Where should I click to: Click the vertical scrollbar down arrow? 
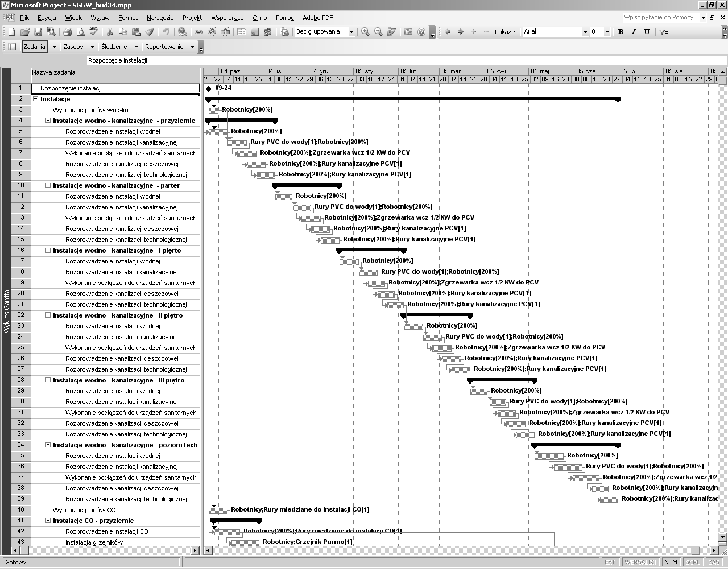pyautogui.click(x=723, y=537)
